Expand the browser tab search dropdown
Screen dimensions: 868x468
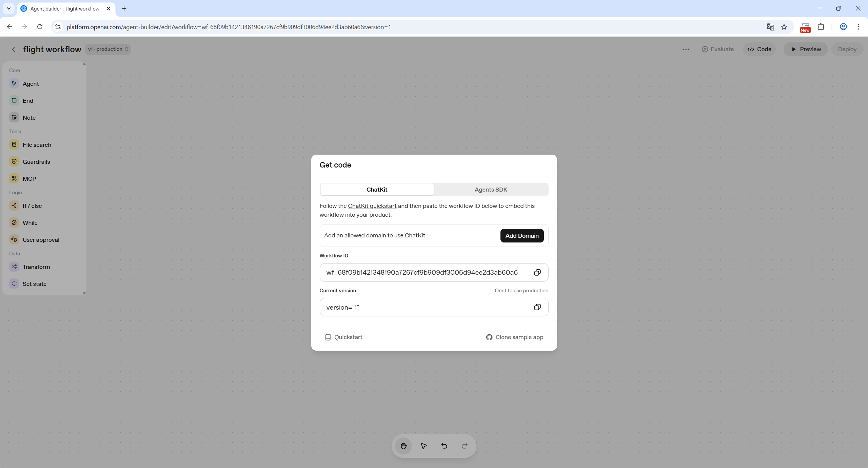[x=9, y=8]
